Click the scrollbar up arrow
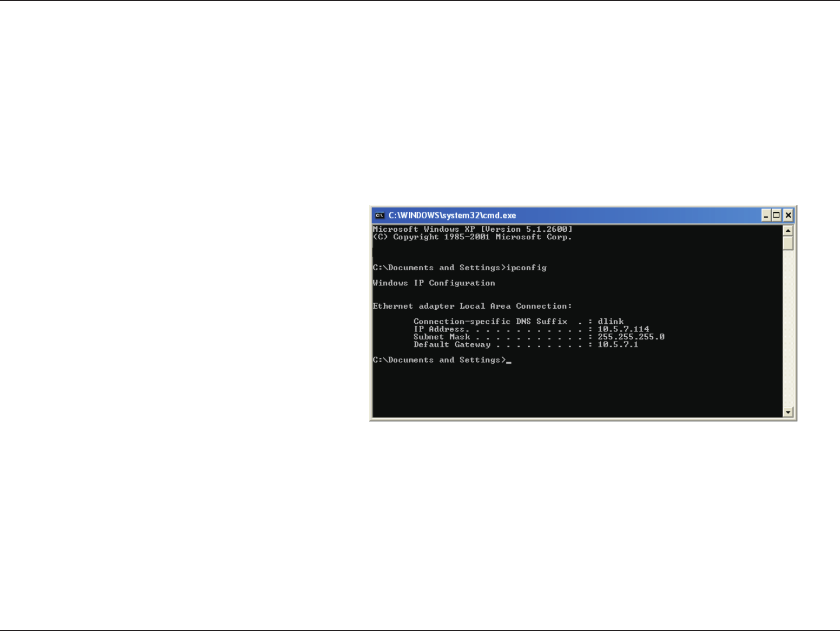840x631 pixels. click(x=788, y=231)
